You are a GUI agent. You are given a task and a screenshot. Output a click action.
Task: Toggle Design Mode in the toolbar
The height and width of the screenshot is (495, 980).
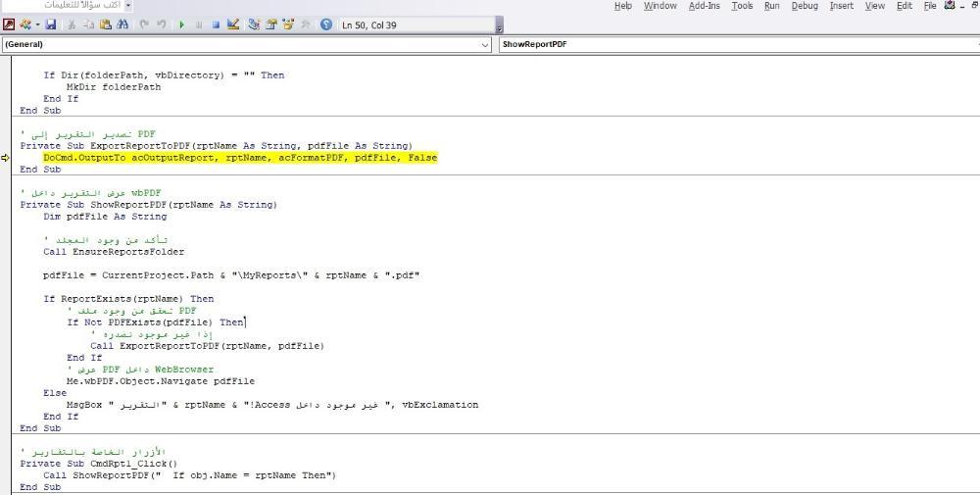coord(233,25)
